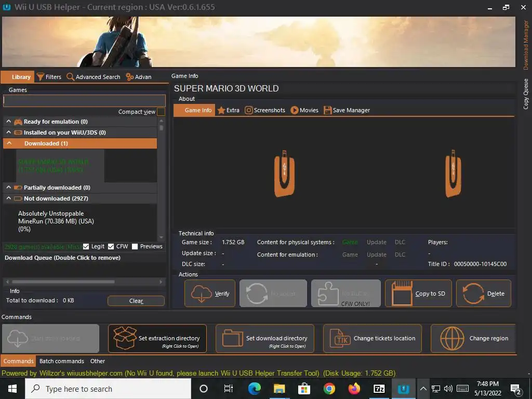
Task: Uncheck the Legit checkbox
Action: 86,247
